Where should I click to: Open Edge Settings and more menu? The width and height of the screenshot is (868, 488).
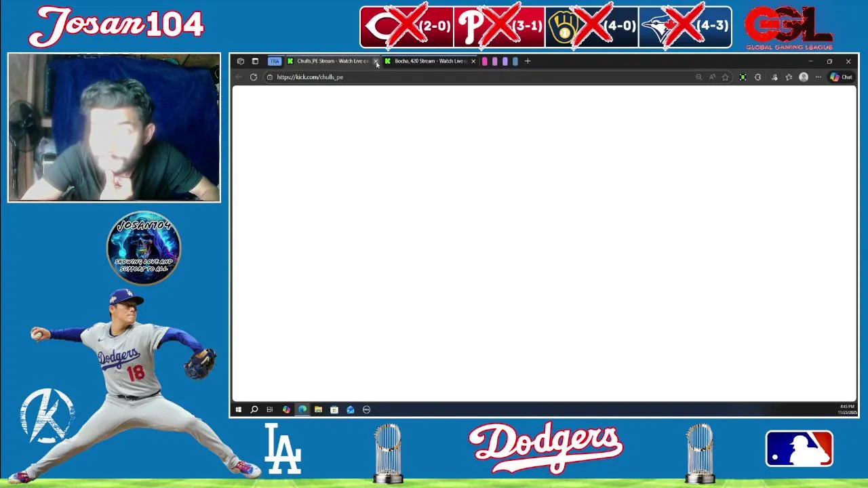pyautogui.click(x=818, y=77)
